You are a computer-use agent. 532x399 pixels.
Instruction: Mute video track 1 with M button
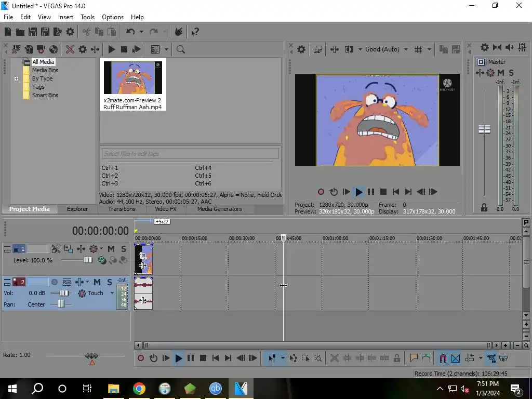click(x=111, y=249)
